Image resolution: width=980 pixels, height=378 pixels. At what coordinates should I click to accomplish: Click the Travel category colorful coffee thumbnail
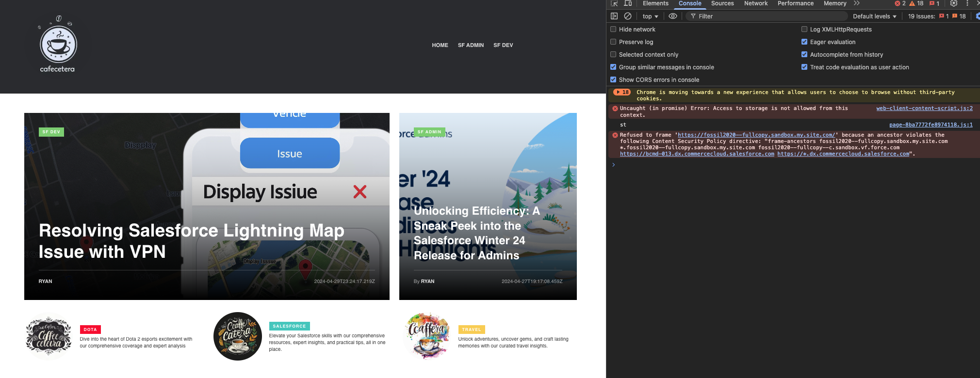pos(427,335)
